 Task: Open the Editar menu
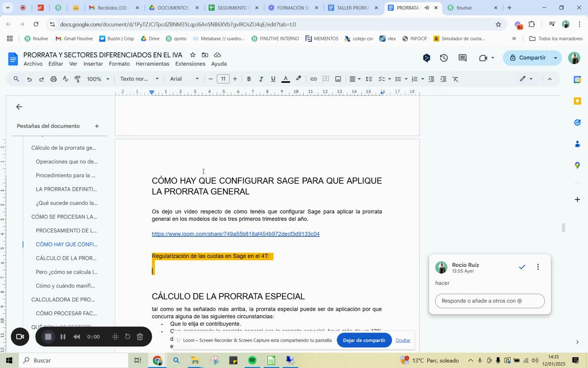click(x=56, y=64)
